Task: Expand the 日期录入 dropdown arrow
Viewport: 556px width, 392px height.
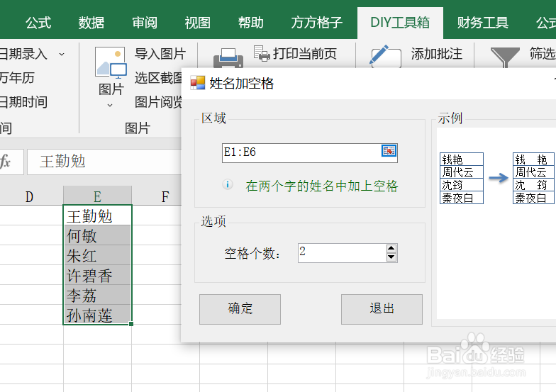Action: pyautogui.click(x=62, y=54)
